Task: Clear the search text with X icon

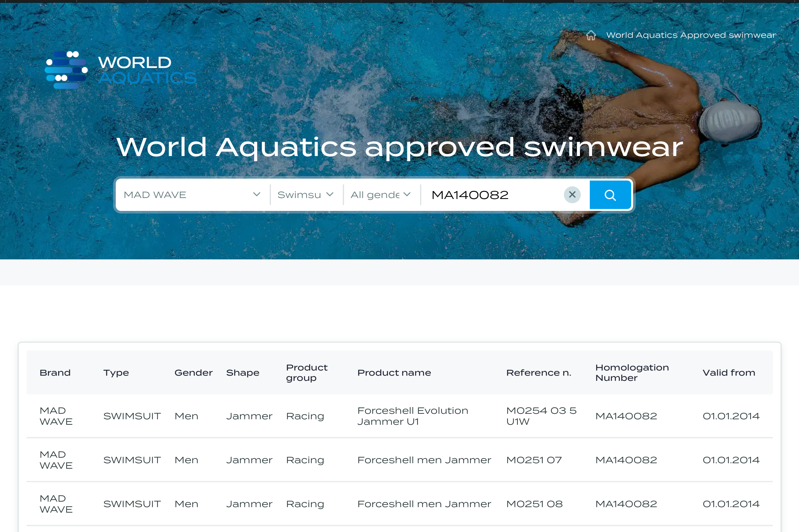Action: coord(572,195)
